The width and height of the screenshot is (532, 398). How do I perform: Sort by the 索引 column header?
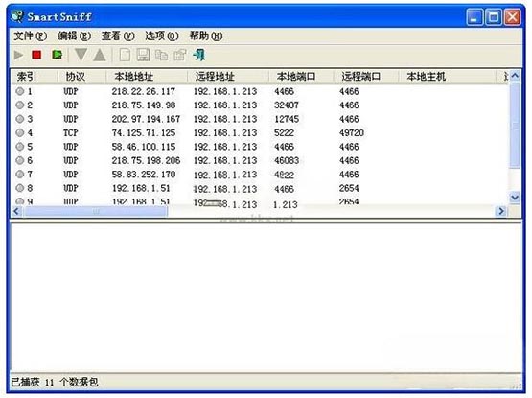coord(35,77)
